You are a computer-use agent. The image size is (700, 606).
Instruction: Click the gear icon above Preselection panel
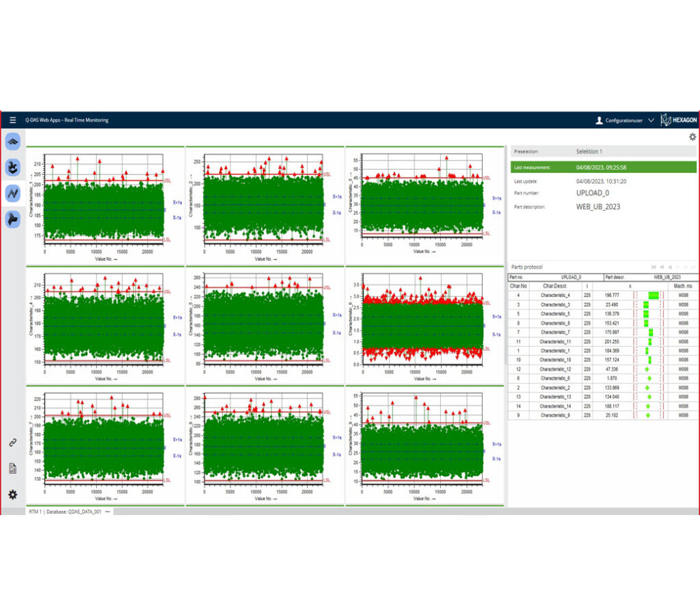692,137
